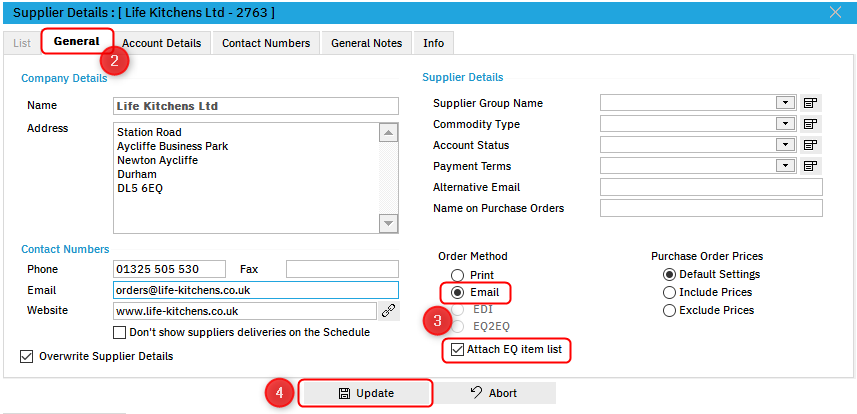The width and height of the screenshot is (857, 414).
Task: Open list editor for Account Status
Action: point(811,145)
